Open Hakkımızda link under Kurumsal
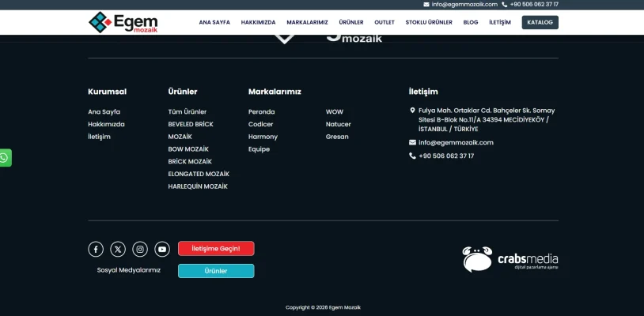644x316 pixels. pos(106,124)
